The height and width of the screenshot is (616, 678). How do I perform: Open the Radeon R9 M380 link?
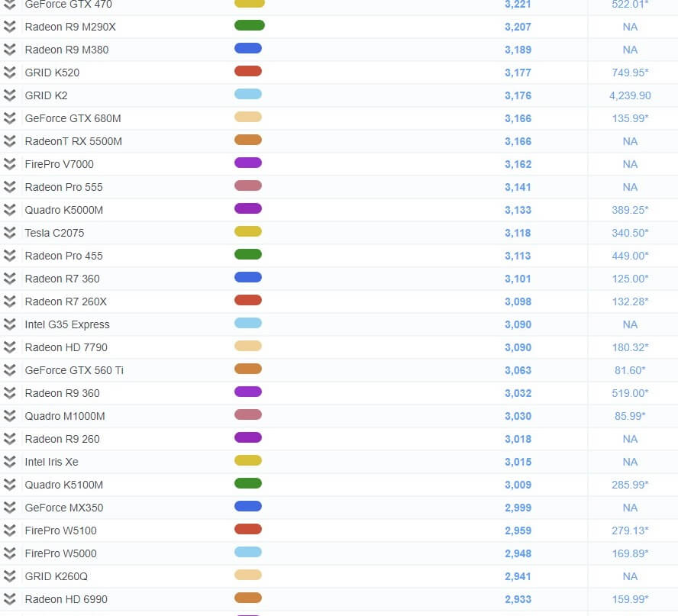click(x=66, y=50)
